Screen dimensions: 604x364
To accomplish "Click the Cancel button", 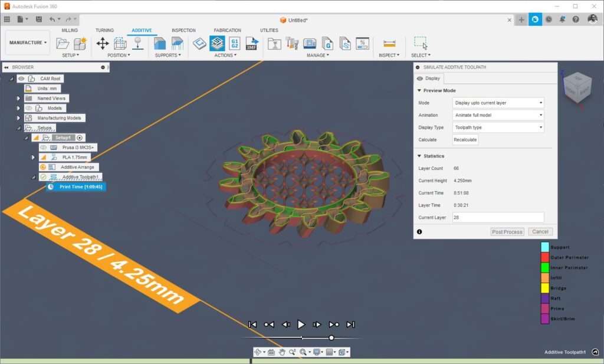I will 540,232.
